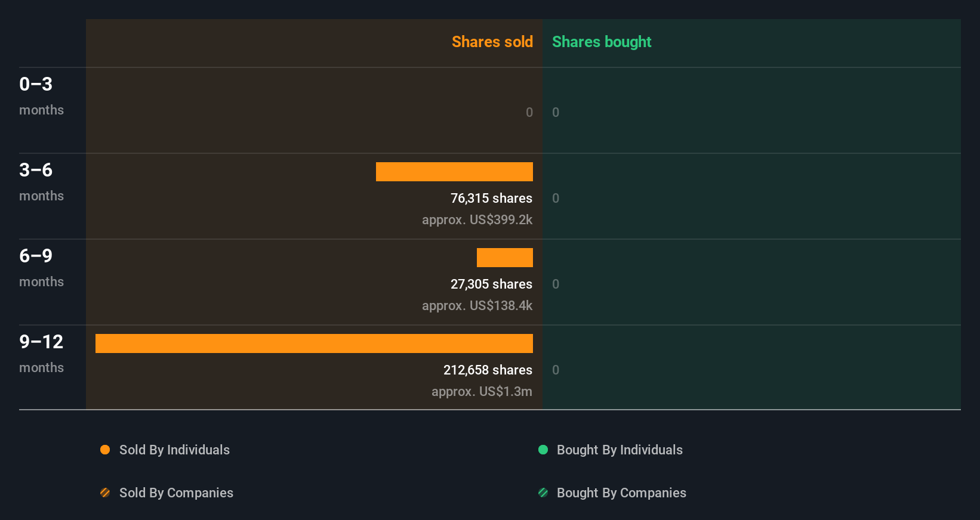Select the Bought By Companies legend label
This screenshot has height=520, width=980.
coord(621,493)
